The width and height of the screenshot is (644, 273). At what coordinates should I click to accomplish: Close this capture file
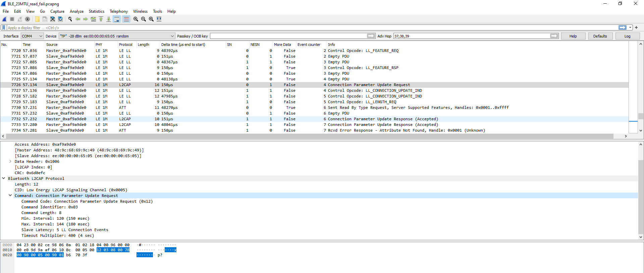(x=53, y=19)
